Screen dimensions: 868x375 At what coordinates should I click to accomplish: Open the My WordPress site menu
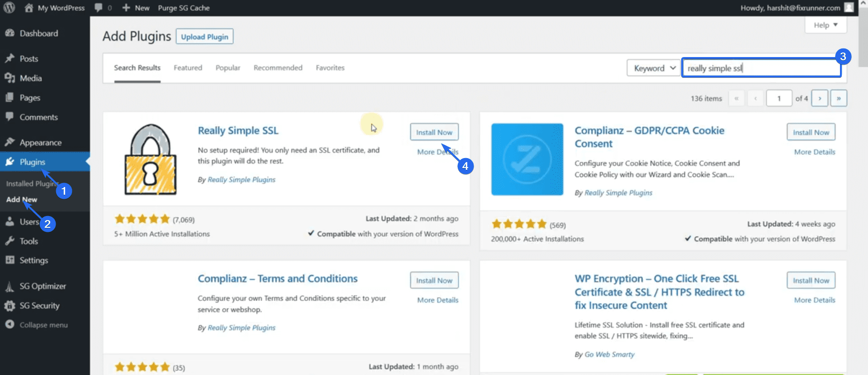(61, 8)
